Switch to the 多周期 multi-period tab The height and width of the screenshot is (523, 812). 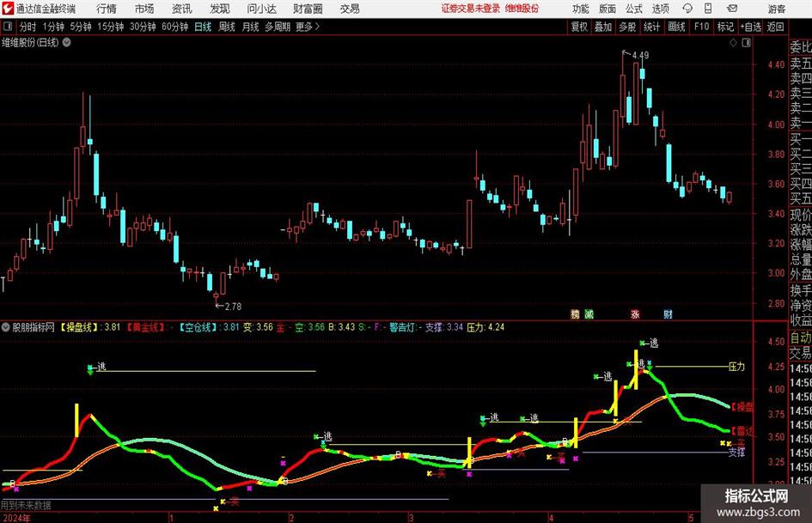[x=278, y=27]
